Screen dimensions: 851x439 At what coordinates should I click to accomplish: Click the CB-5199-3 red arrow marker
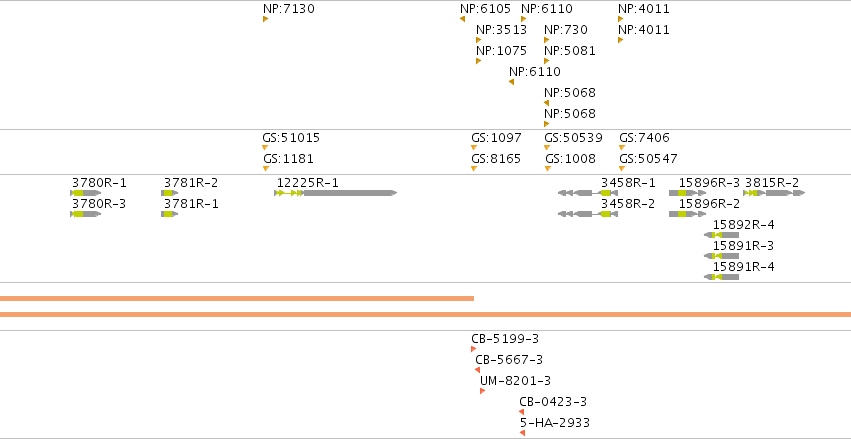pyautogui.click(x=473, y=349)
